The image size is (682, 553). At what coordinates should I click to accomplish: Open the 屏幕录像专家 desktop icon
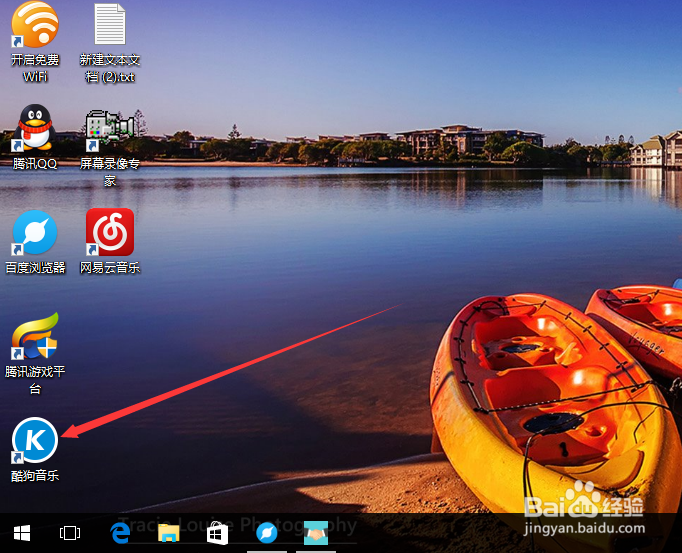(x=110, y=129)
